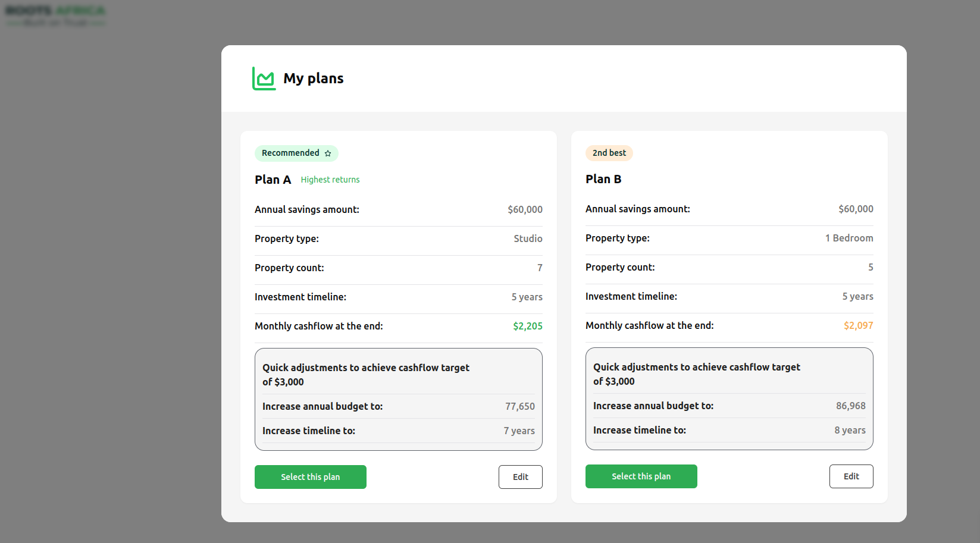This screenshot has height=543, width=980.
Task: Click the Highest returns label
Action: coord(330,180)
